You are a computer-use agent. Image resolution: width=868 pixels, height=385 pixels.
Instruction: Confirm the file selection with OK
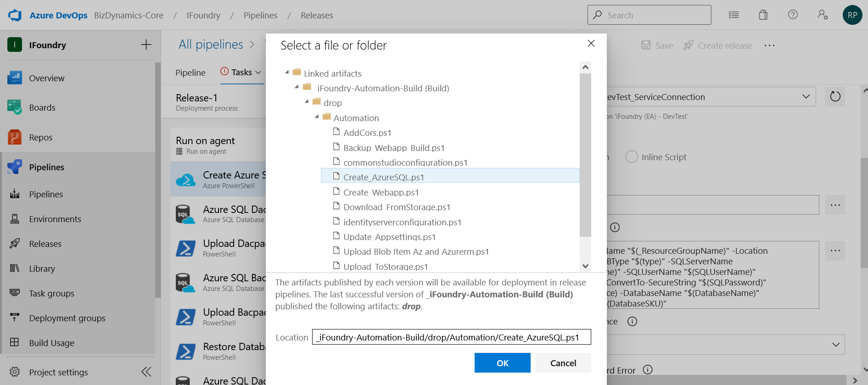coord(503,363)
